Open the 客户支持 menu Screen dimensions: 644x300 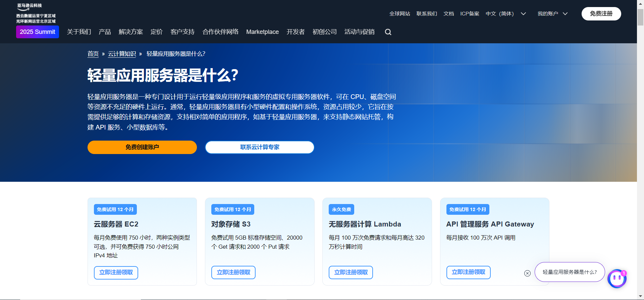click(x=182, y=32)
